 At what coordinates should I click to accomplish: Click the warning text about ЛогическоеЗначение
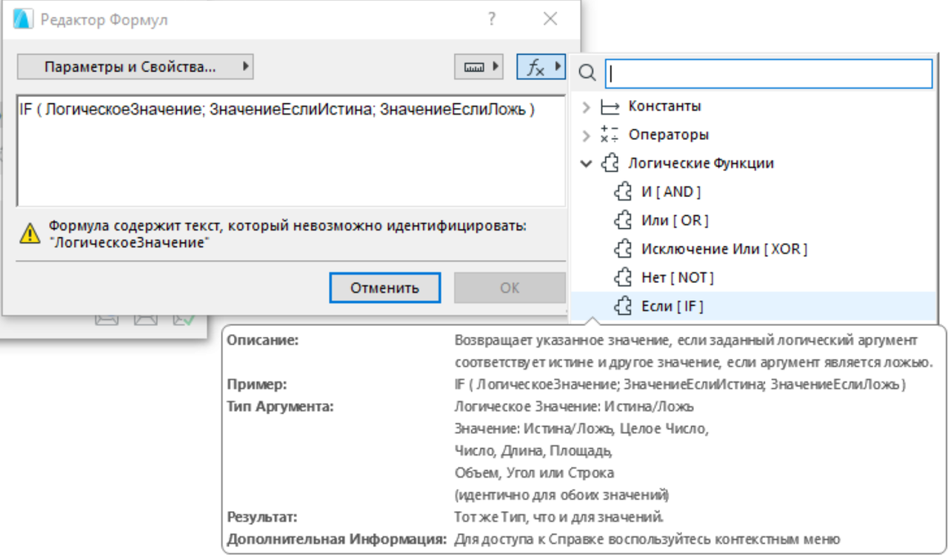pos(287,233)
